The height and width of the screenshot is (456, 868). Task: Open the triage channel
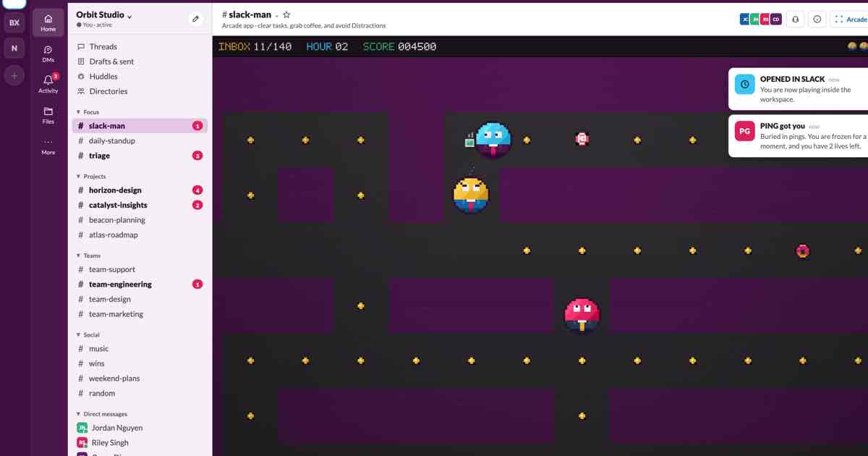(140, 156)
